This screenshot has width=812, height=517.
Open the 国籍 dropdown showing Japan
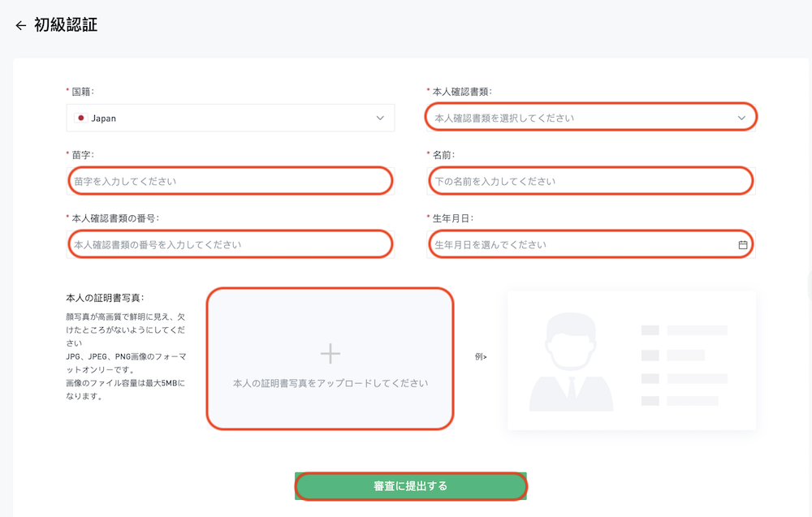(x=231, y=118)
